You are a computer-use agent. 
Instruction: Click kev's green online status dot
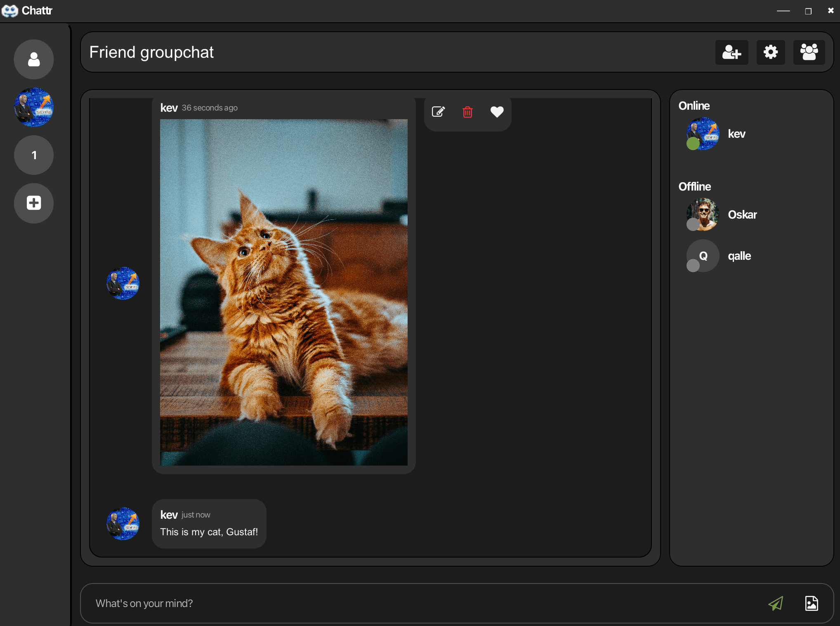click(x=692, y=144)
